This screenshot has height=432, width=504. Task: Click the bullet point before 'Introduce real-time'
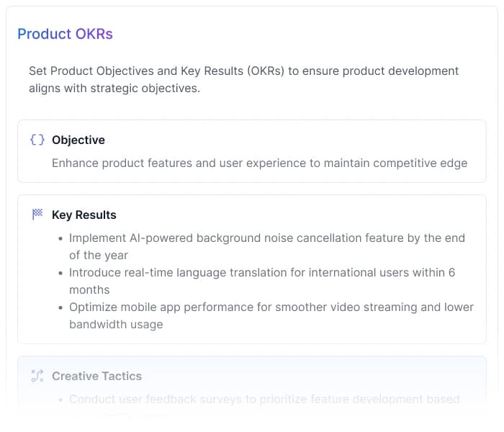(59, 273)
